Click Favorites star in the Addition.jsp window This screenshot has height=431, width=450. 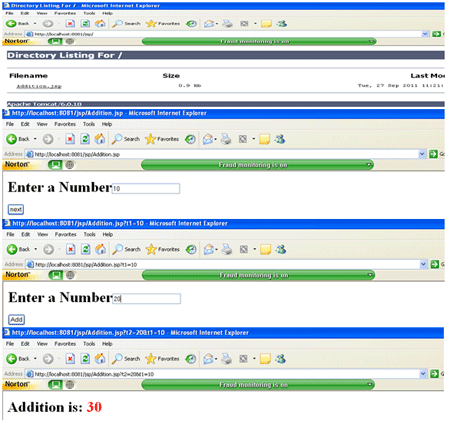tap(150, 139)
